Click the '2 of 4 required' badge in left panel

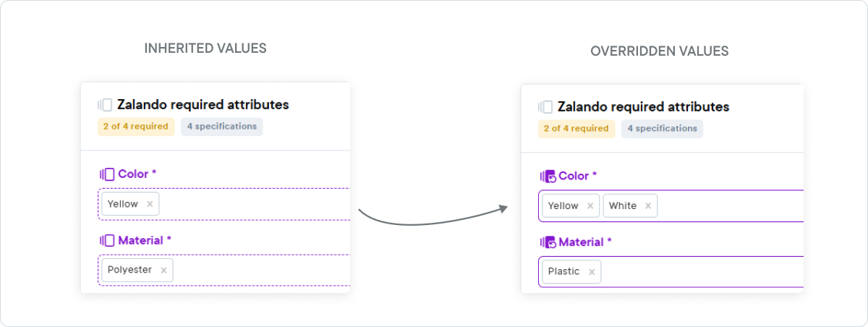(136, 127)
